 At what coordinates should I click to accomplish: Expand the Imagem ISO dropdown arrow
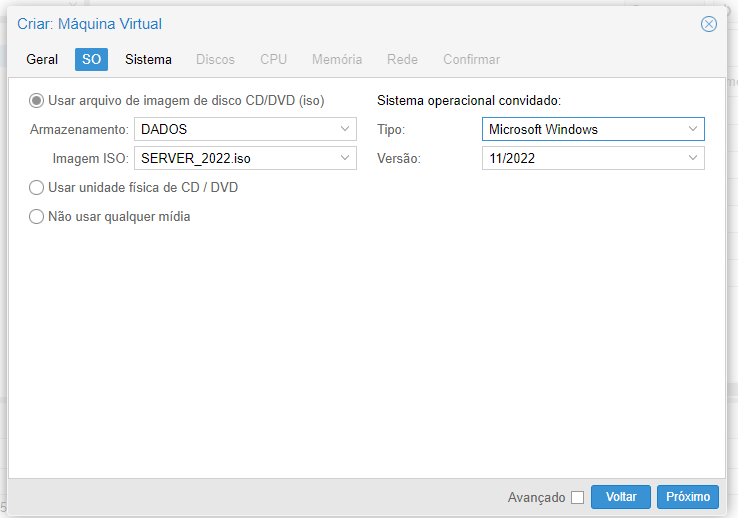(345, 158)
